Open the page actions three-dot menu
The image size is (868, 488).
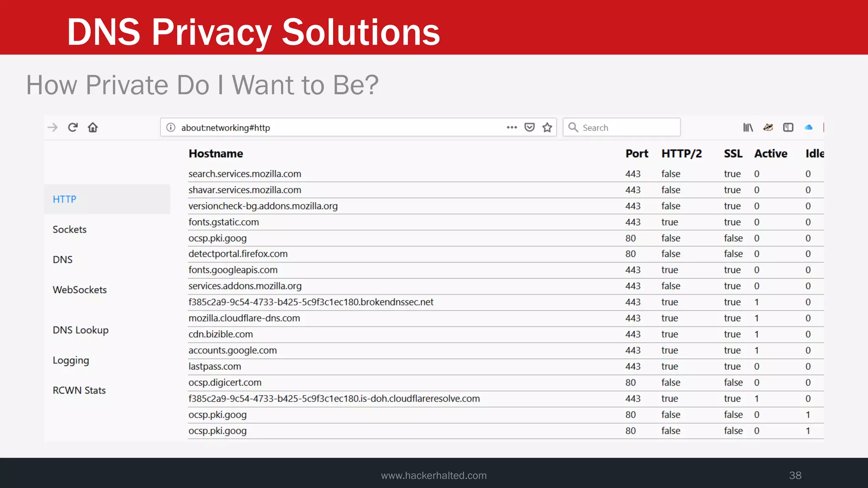click(512, 128)
